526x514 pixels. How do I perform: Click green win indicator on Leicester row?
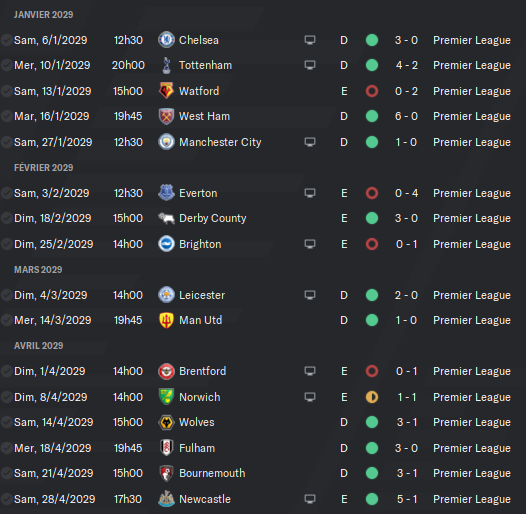coord(372,295)
